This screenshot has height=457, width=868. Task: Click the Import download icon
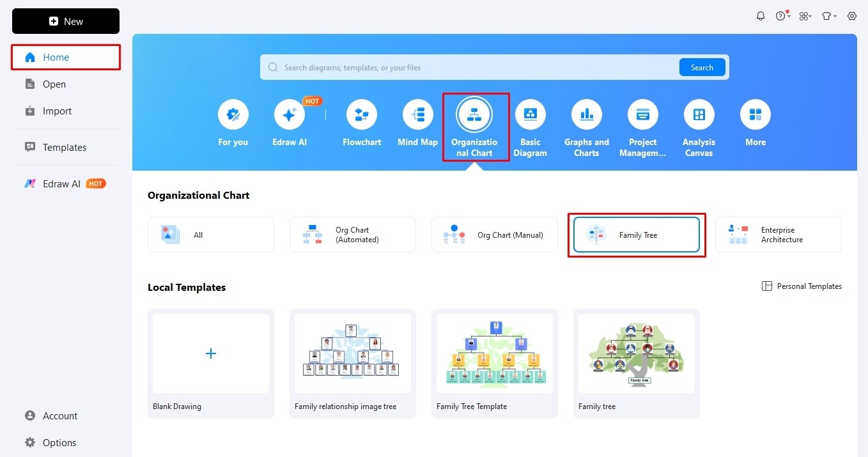point(30,111)
